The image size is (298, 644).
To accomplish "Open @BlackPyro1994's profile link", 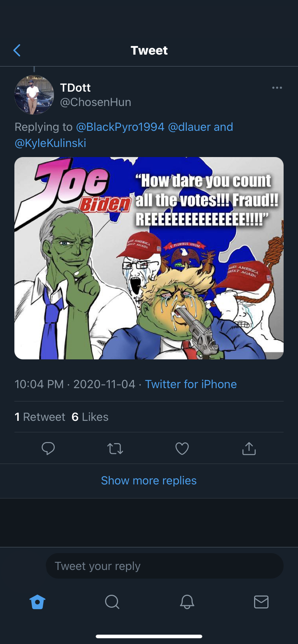I will click(121, 127).
